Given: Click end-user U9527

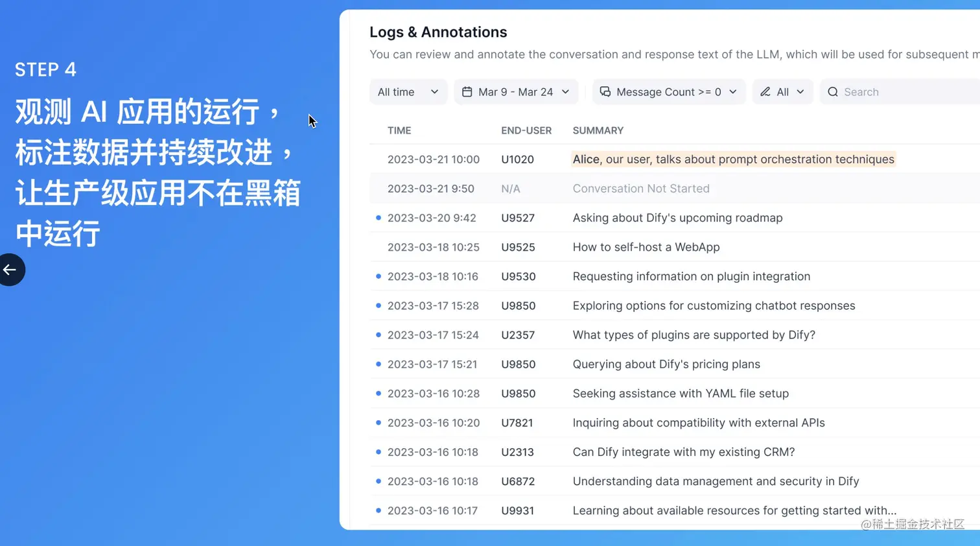Looking at the screenshot, I should click(518, 218).
